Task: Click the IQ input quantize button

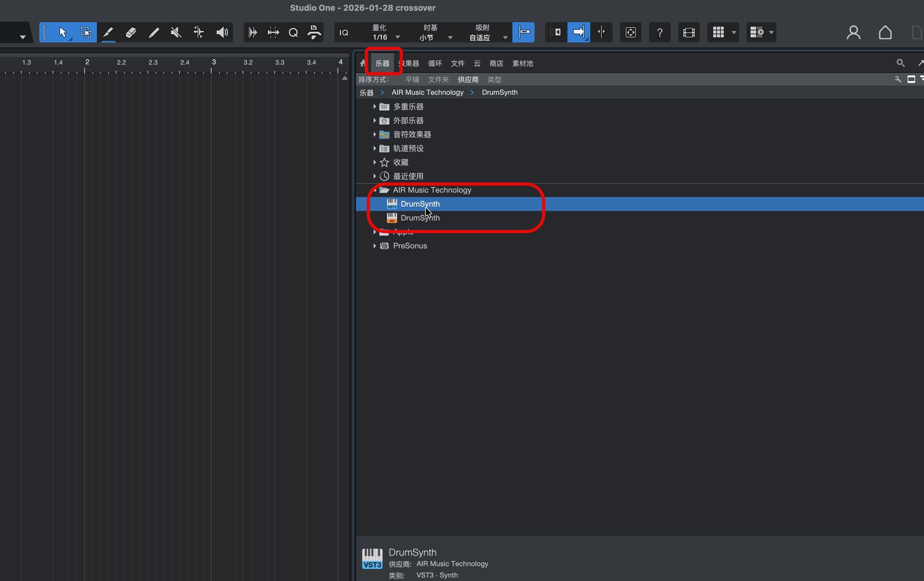Action: 344,32
